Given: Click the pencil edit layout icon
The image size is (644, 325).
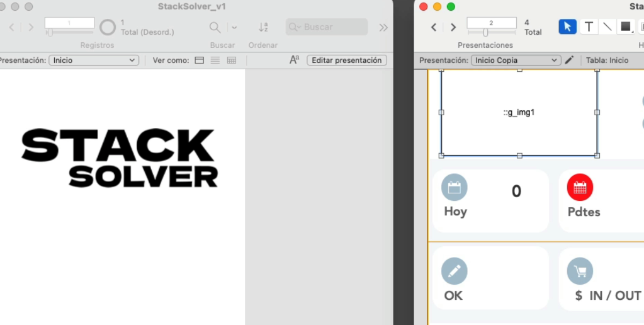Looking at the screenshot, I should point(569,60).
